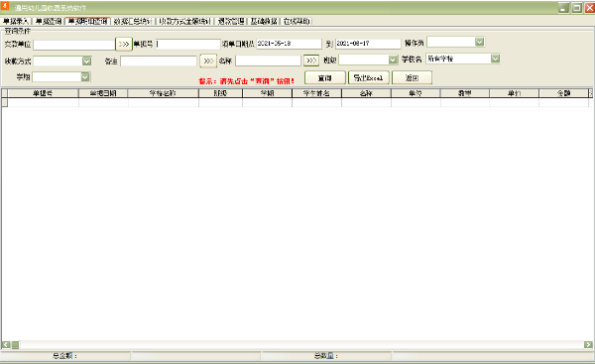The height and width of the screenshot is (364, 595).
Task: Go to the 收款方式金额统计 tab
Action: click(x=184, y=21)
